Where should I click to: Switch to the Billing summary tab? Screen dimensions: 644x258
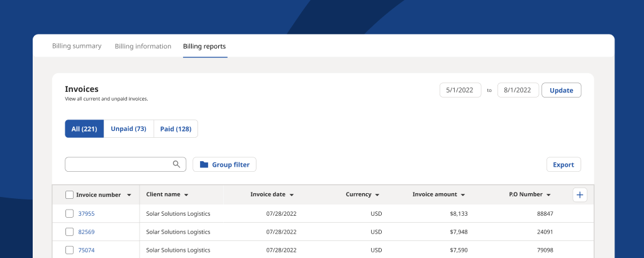click(77, 46)
